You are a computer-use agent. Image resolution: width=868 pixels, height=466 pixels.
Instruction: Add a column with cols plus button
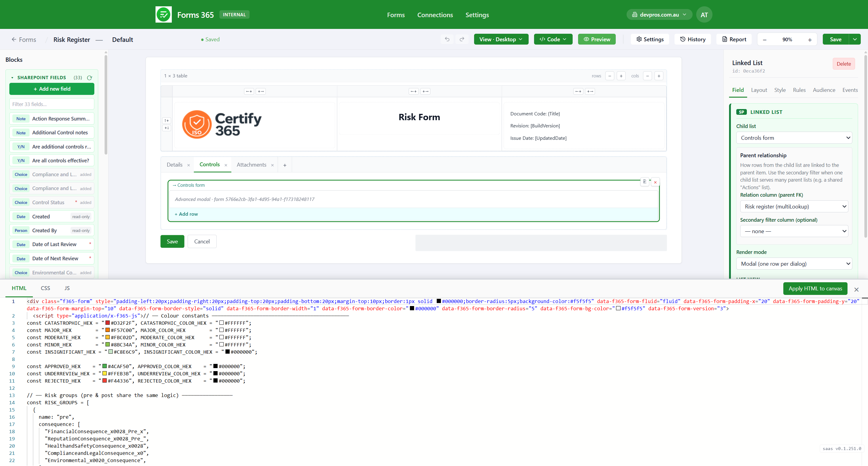[659, 76]
